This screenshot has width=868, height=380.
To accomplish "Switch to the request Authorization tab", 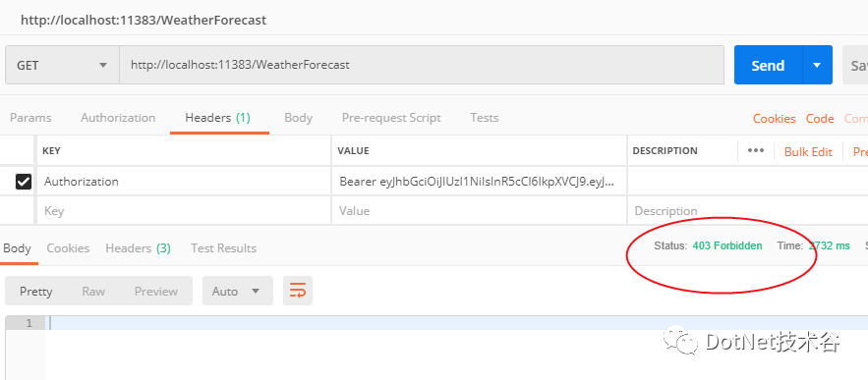I will coord(118,118).
